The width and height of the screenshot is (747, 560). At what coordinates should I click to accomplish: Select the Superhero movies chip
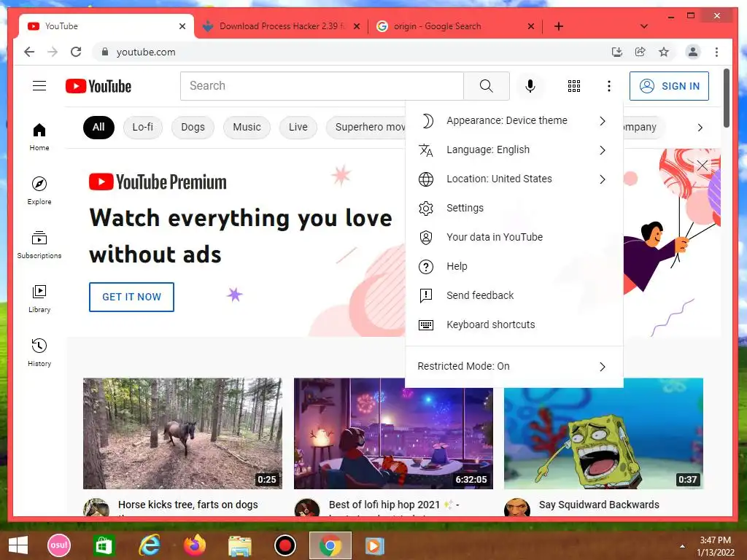366,127
